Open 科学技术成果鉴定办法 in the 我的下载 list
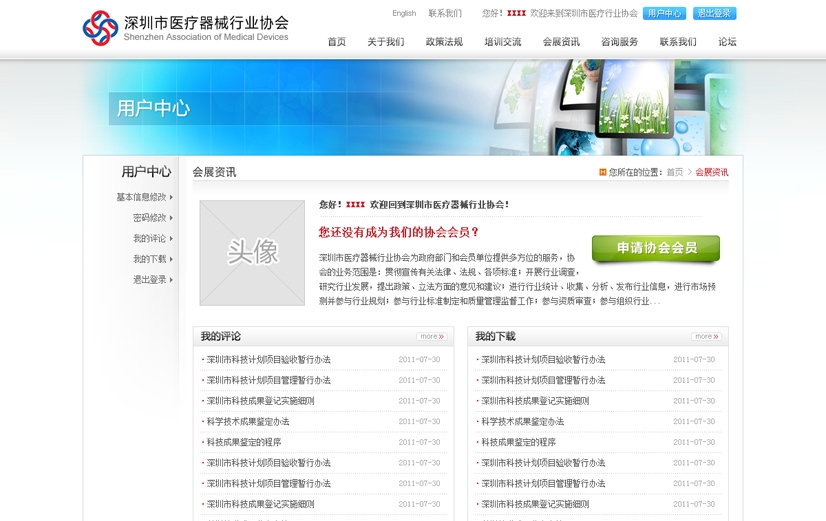Screen dimensions: 826x521 coord(522,422)
